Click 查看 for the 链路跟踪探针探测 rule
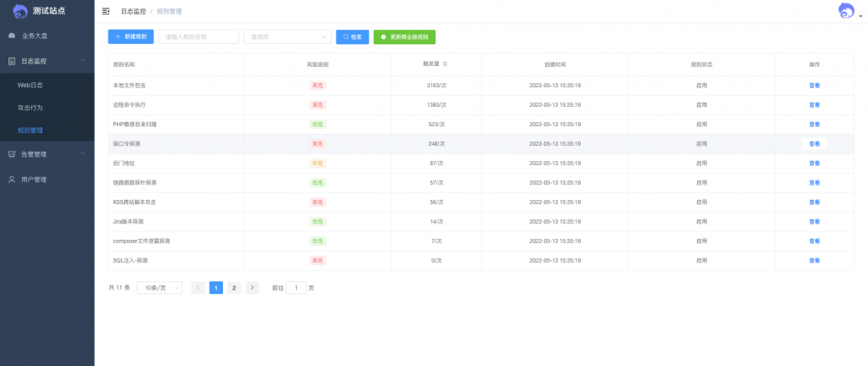 pyautogui.click(x=815, y=183)
